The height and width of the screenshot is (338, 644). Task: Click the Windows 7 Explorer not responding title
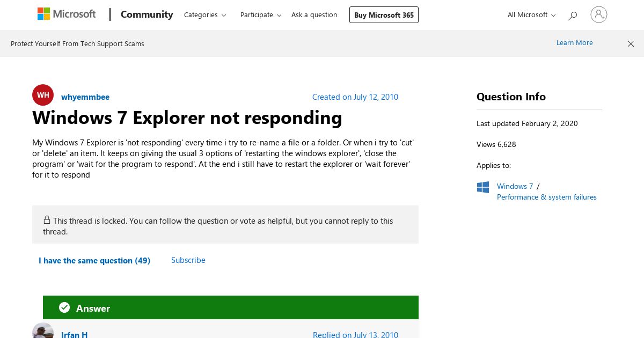(x=187, y=118)
